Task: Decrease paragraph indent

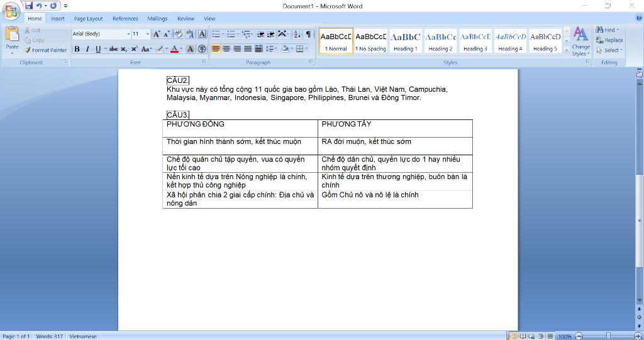Action: (260, 34)
